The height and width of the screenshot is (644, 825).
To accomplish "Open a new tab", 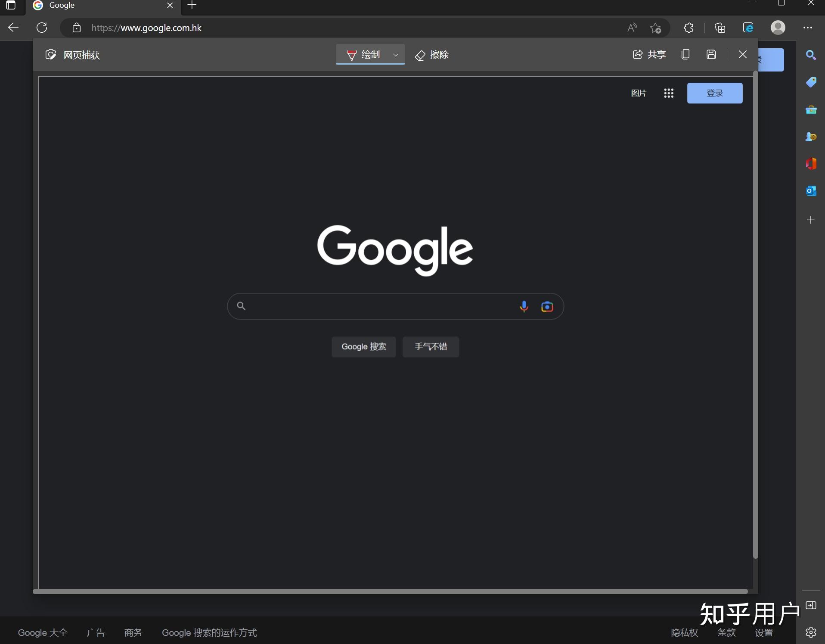I will (x=192, y=5).
